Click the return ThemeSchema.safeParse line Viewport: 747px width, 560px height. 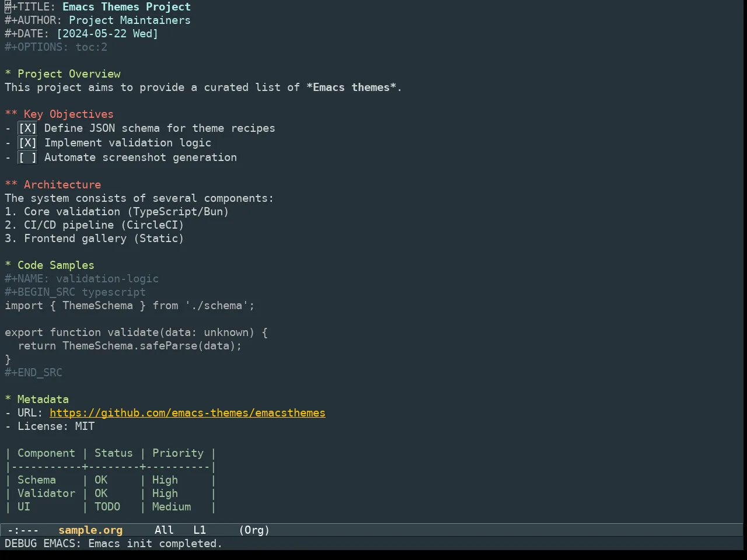point(130,346)
